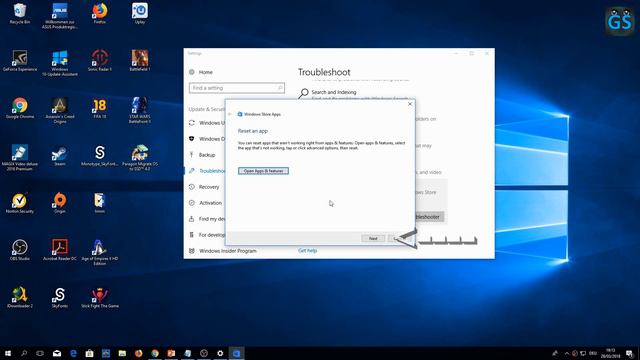This screenshot has height=360, width=640.
Task: Open Acrobat Reader DC desktop shortcut
Action: [60, 250]
